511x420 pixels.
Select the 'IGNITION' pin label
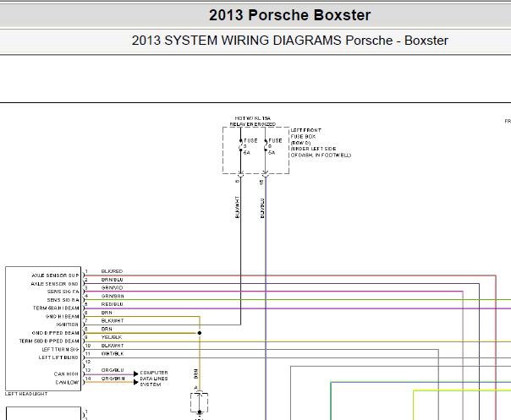tap(68, 325)
